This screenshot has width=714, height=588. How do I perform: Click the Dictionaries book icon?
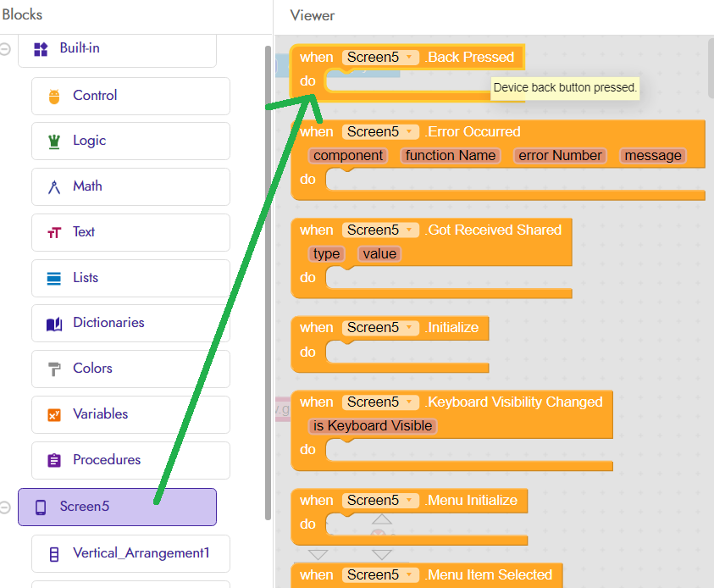tap(54, 324)
